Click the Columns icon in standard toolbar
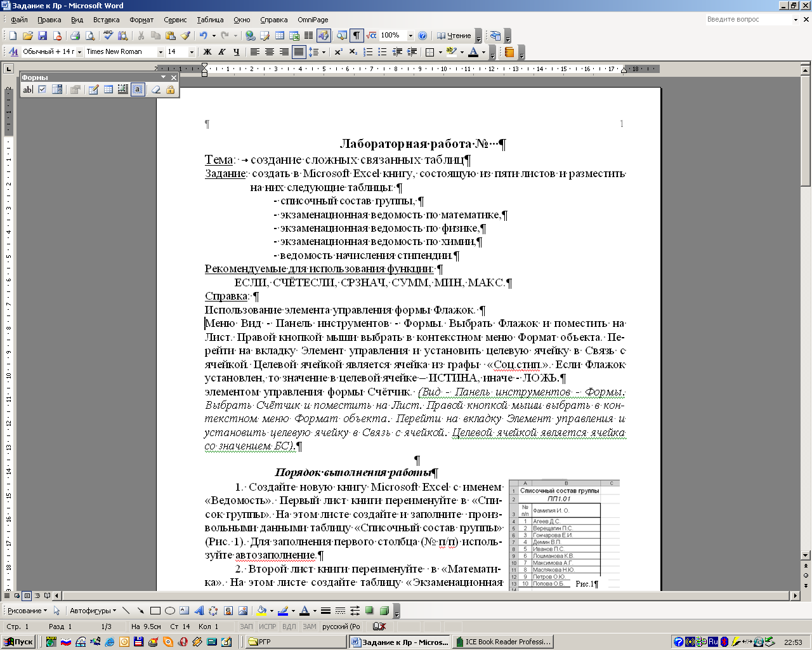This screenshot has height=650, width=812. pyautogui.click(x=309, y=36)
